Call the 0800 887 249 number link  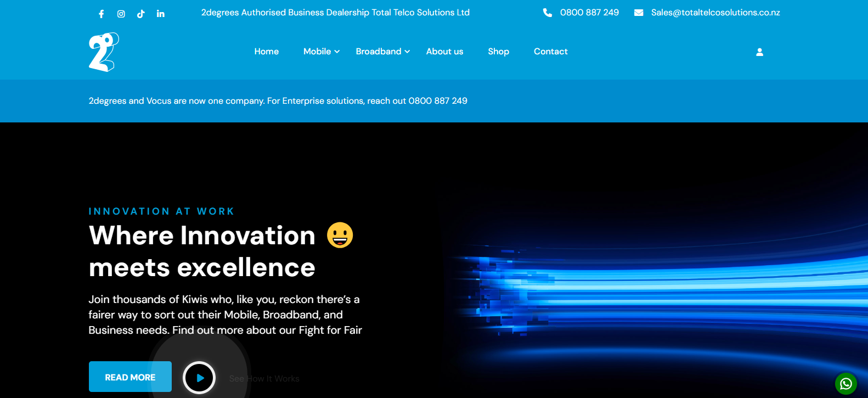pyautogui.click(x=589, y=13)
